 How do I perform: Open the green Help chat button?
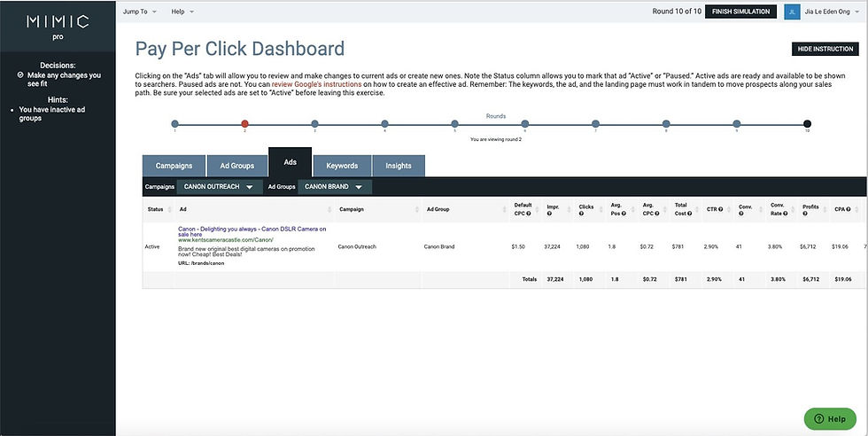[830, 419]
